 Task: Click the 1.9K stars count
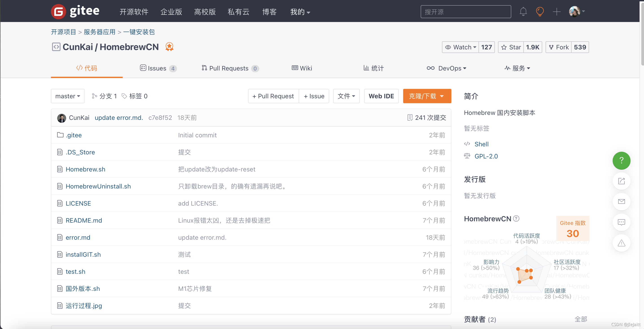pos(533,47)
